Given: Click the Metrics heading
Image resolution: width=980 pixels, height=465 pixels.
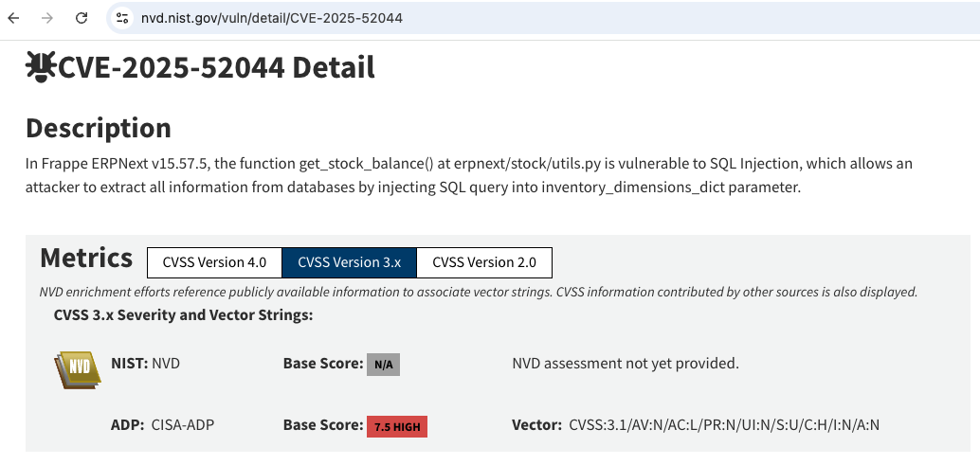Looking at the screenshot, I should [x=86, y=258].
